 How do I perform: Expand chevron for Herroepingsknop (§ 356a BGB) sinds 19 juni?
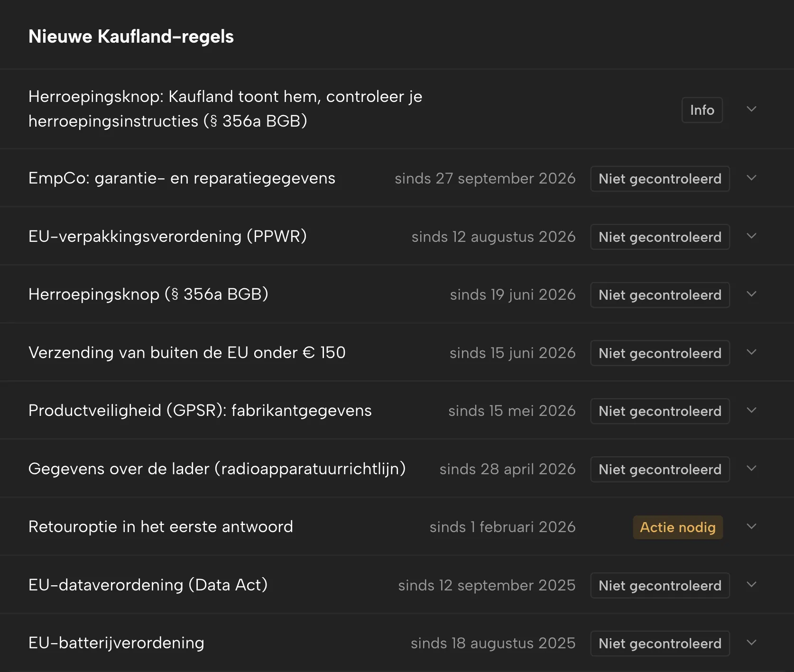(x=751, y=294)
